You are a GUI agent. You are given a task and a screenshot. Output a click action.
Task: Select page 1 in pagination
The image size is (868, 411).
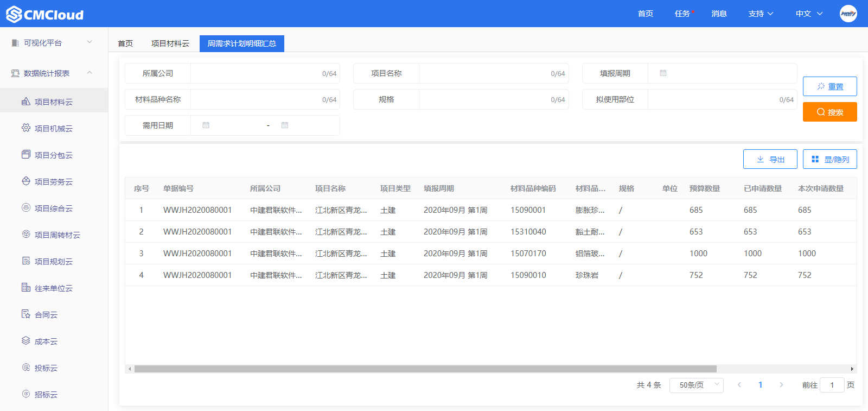point(760,385)
